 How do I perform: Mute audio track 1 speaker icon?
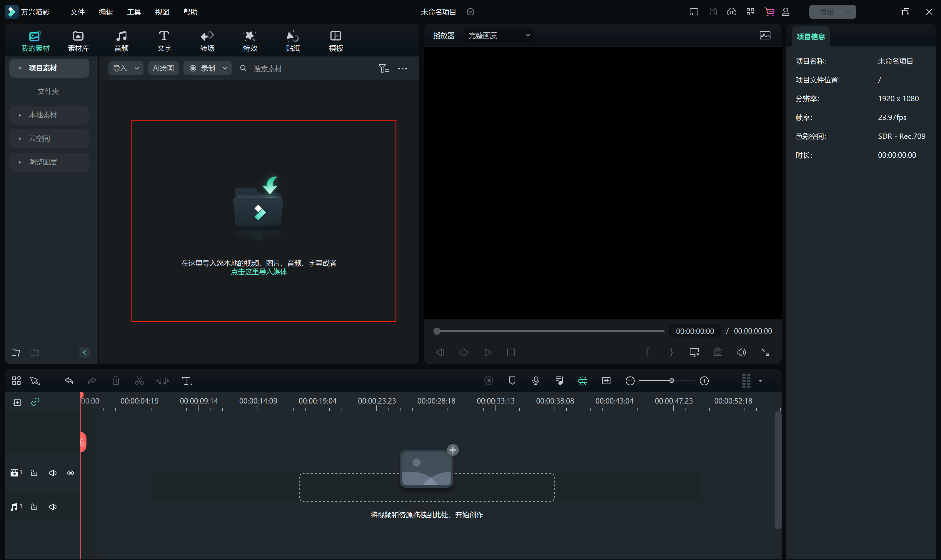53,506
